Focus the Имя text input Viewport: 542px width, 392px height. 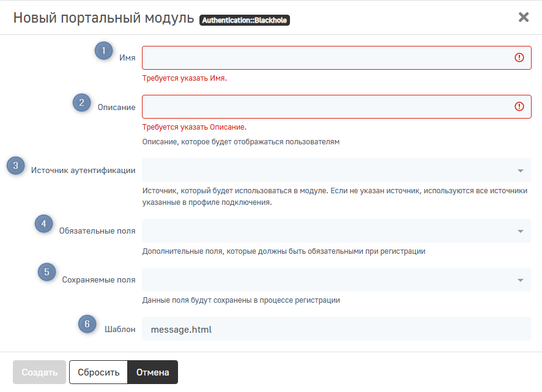tap(324, 57)
